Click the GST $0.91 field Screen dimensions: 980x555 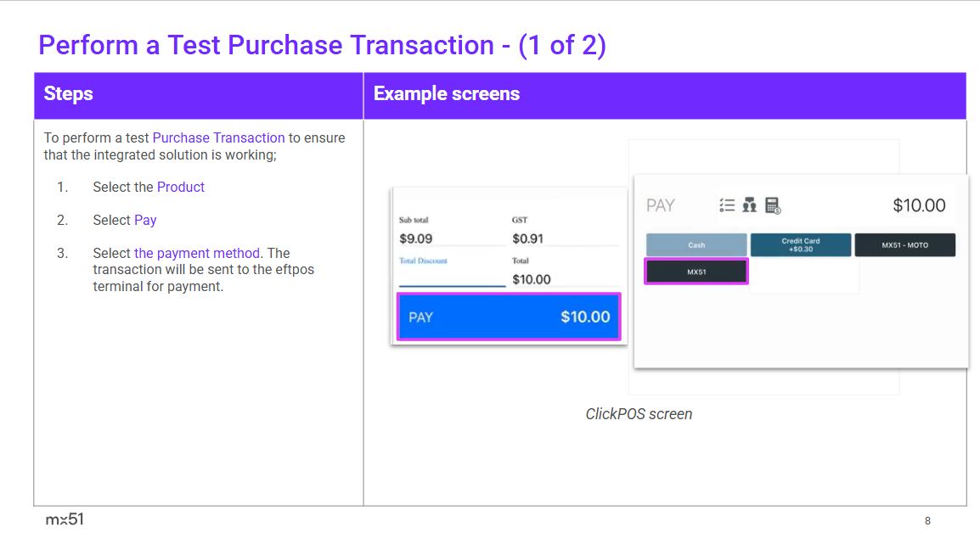(x=564, y=238)
